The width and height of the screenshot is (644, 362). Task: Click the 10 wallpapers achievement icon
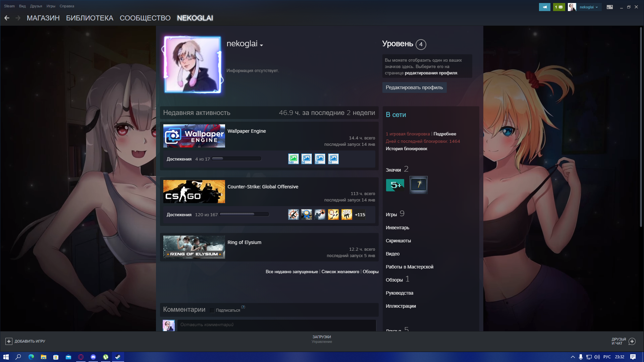click(333, 159)
